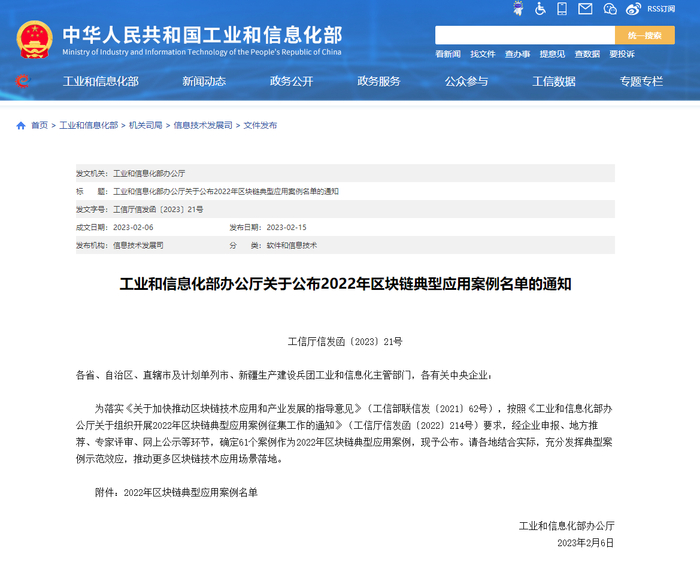Select the 查办事 quick link
700x566 pixels.
[517, 54]
